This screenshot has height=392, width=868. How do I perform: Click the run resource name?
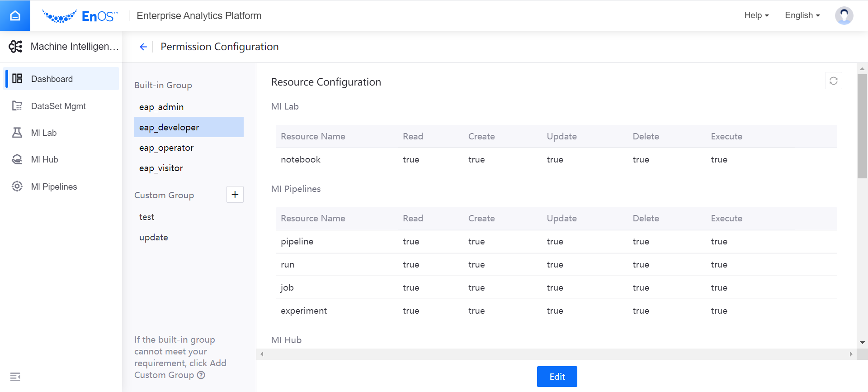coord(288,265)
